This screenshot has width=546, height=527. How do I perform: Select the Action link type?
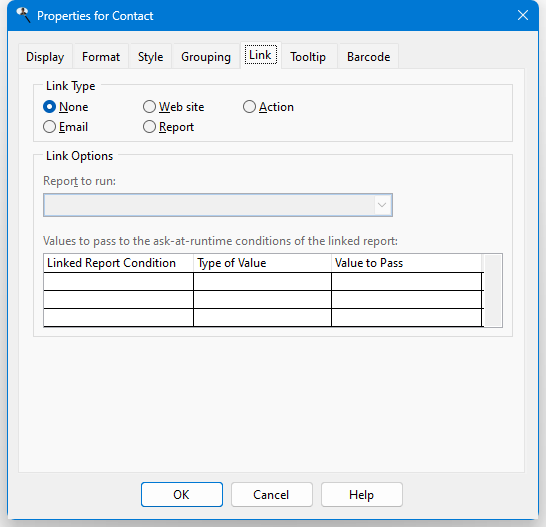click(x=268, y=107)
